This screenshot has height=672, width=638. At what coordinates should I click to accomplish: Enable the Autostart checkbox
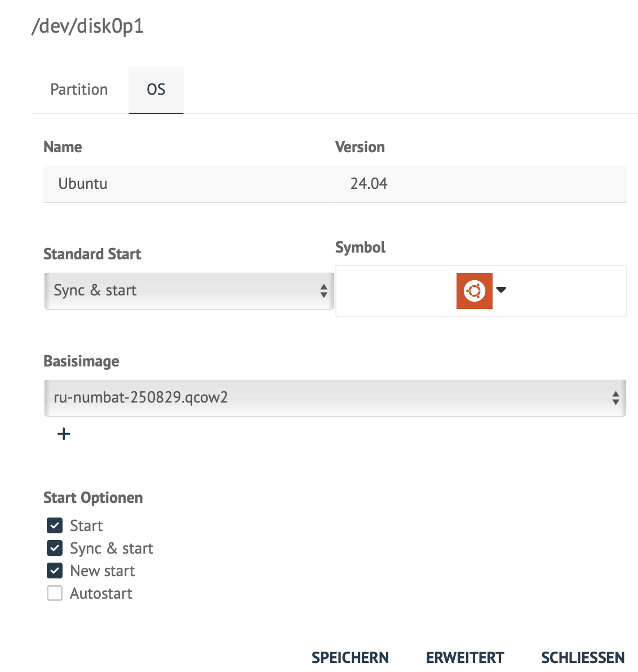point(55,593)
